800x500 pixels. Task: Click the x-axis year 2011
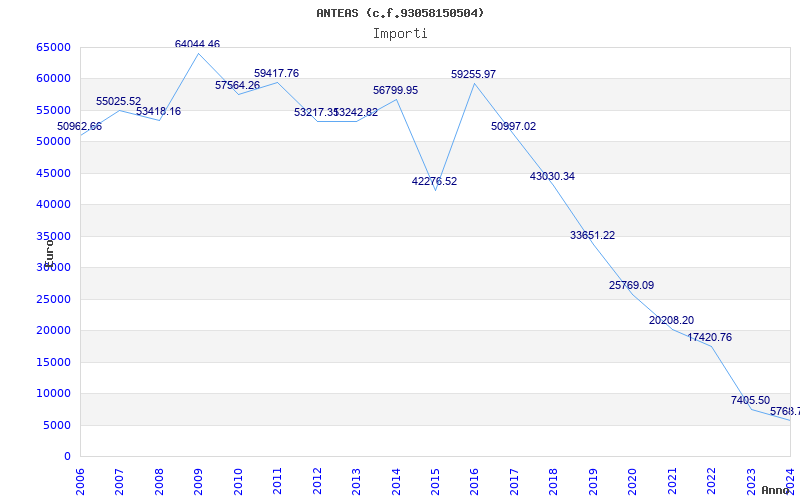(277, 481)
